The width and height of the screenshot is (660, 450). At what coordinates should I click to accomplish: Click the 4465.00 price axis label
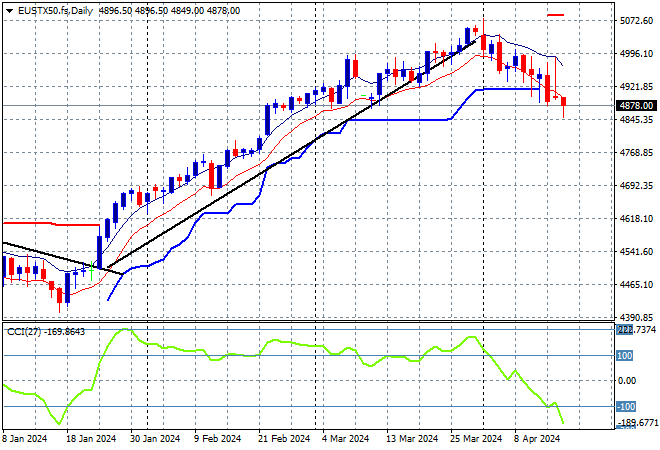point(635,285)
